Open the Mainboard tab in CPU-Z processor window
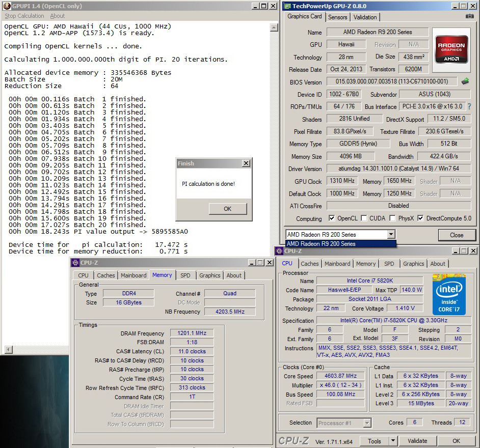The image size is (480, 448). 337,264
